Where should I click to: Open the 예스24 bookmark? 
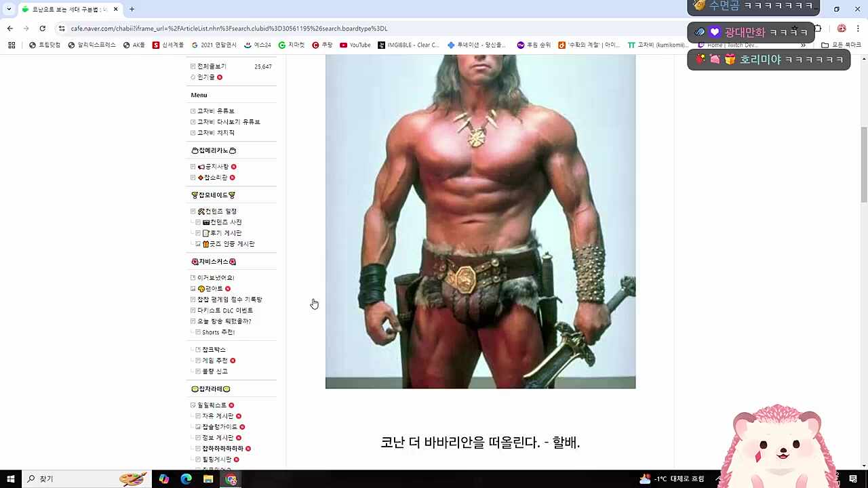click(257, 45)
